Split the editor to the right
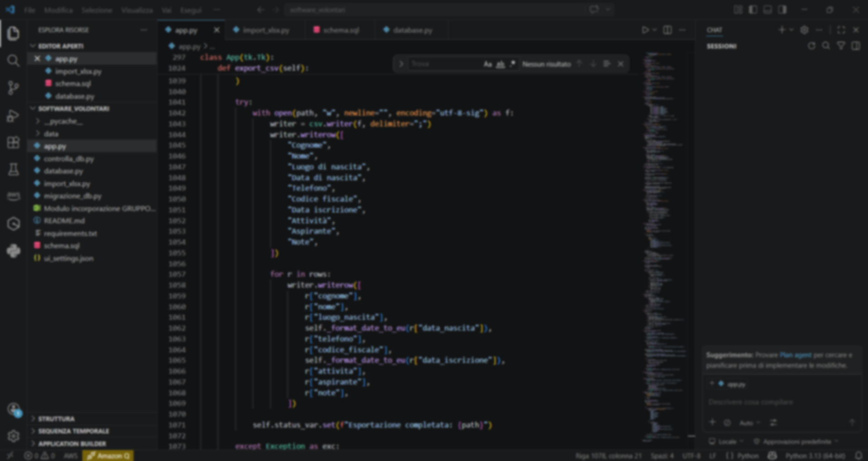Image resolution: width=868 pixels, height=461 pixels. 668,30
